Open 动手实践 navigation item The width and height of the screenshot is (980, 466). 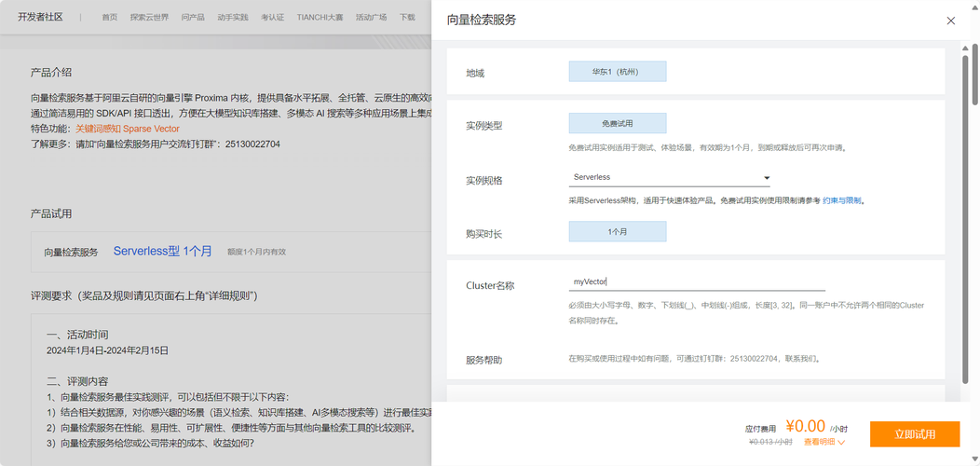click(233, 18)
